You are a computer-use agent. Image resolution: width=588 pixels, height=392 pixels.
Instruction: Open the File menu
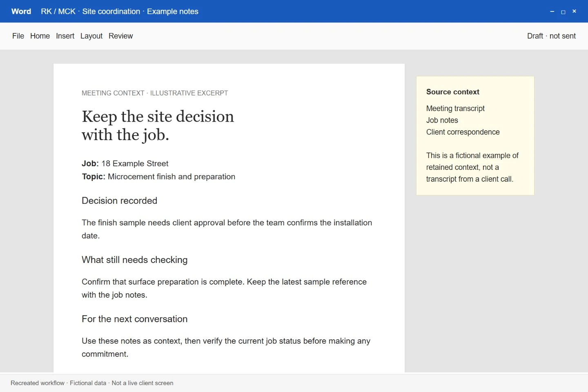pos(18,36)
